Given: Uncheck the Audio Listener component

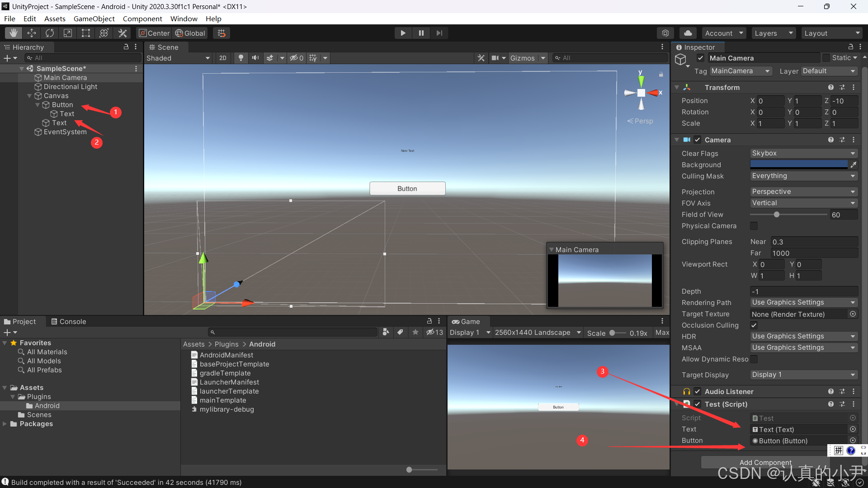Looking at the screenshot, I should [x=697, y=391].
